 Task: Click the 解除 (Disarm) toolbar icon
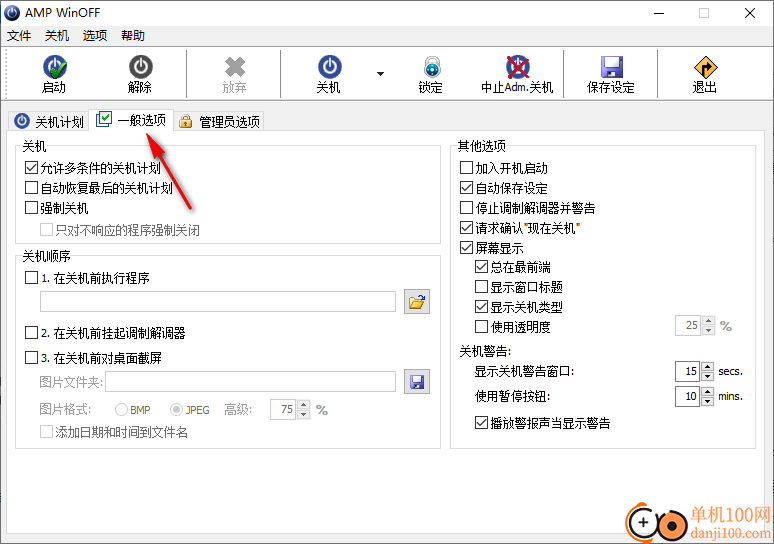click(x=141, y=67)
